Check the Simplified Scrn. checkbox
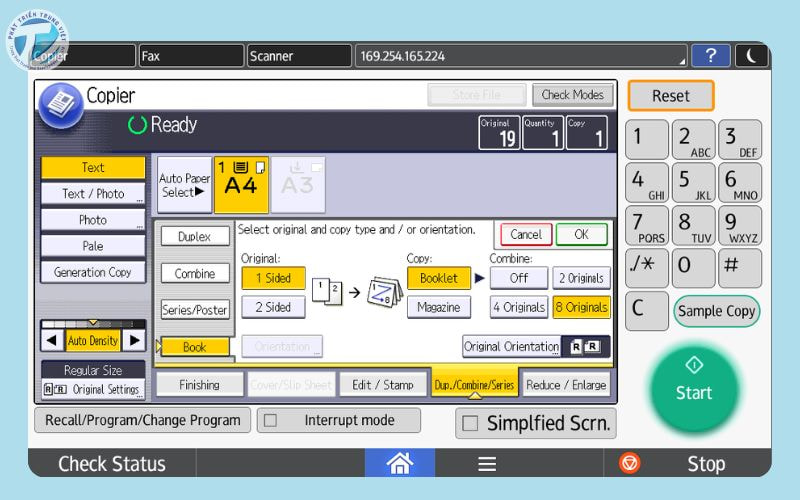Viewport: 800px width, 500px height. click(470, 424)
